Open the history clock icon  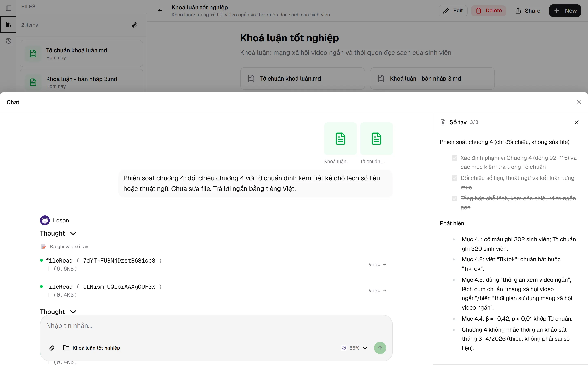point(9,41)
